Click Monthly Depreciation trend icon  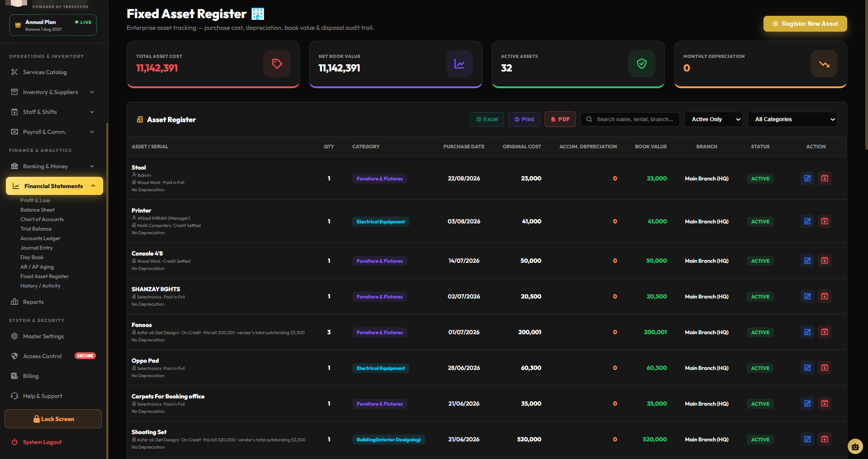[x=824, y=64]
